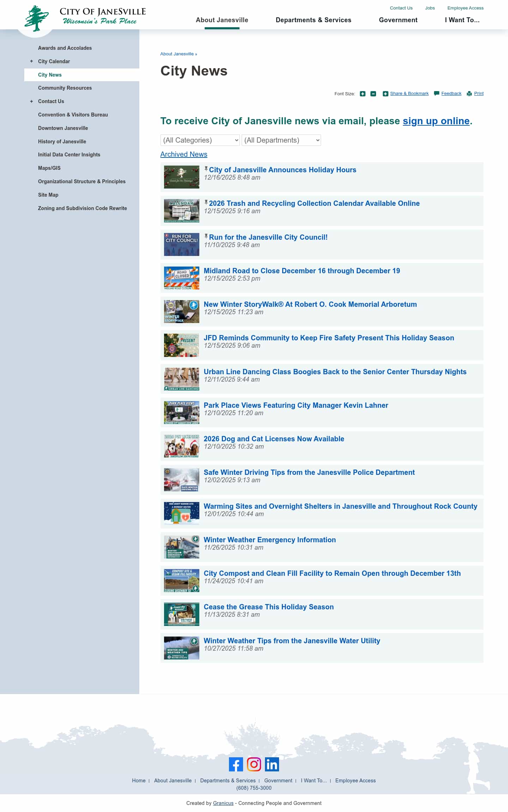
Task: Click the footer Home link
Action: (x=139, y=781)
